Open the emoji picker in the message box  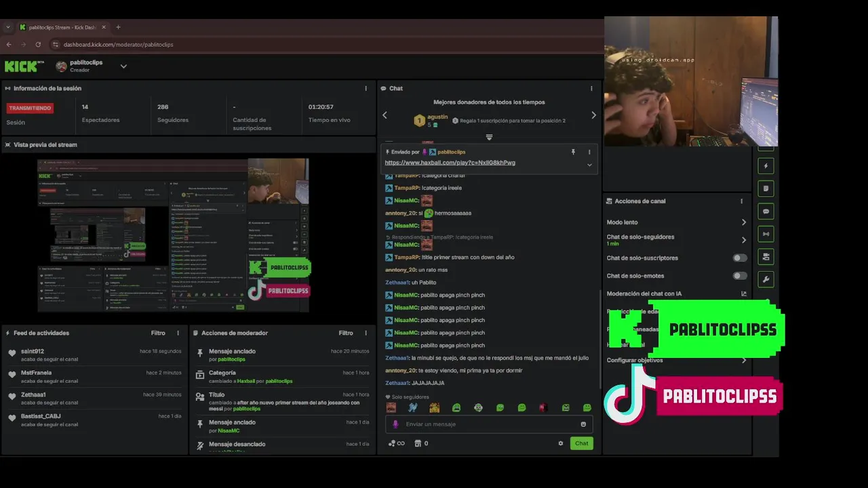coord(583,424)
